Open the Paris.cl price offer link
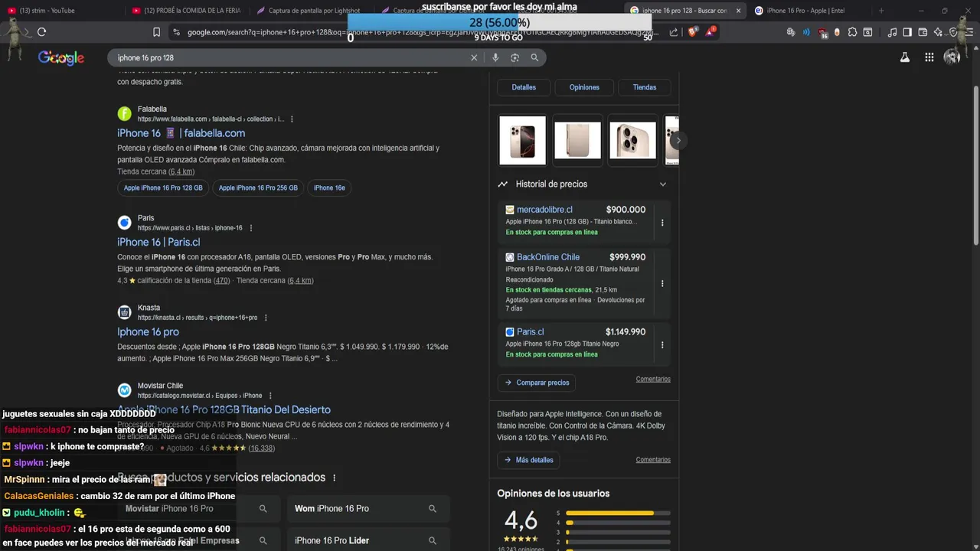980x551 pixels. (x=530, y=332)
